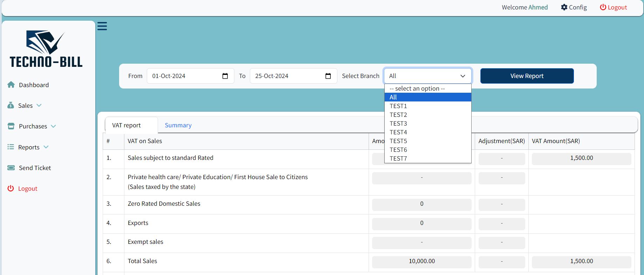Click 'Adjustment(SAR)' column header
The height and width of the screenshot is (275, 644).
(502, 141)
